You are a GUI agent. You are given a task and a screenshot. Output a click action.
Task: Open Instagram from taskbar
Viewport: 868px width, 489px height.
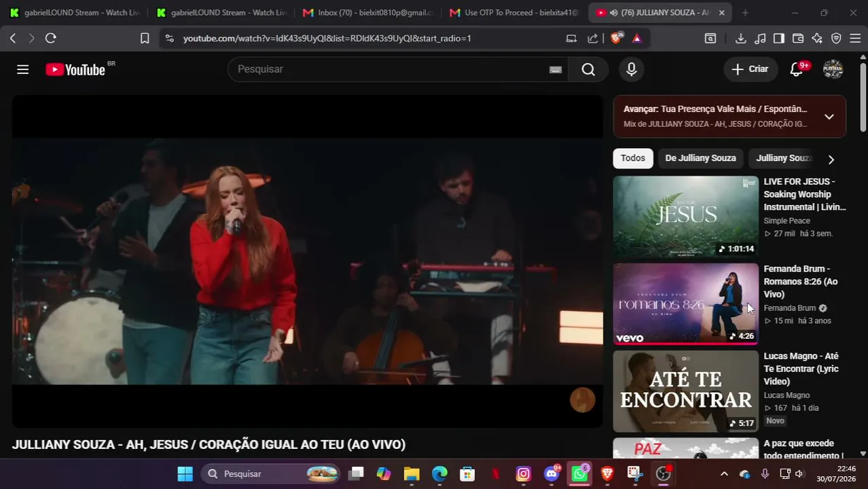(523, 474)
